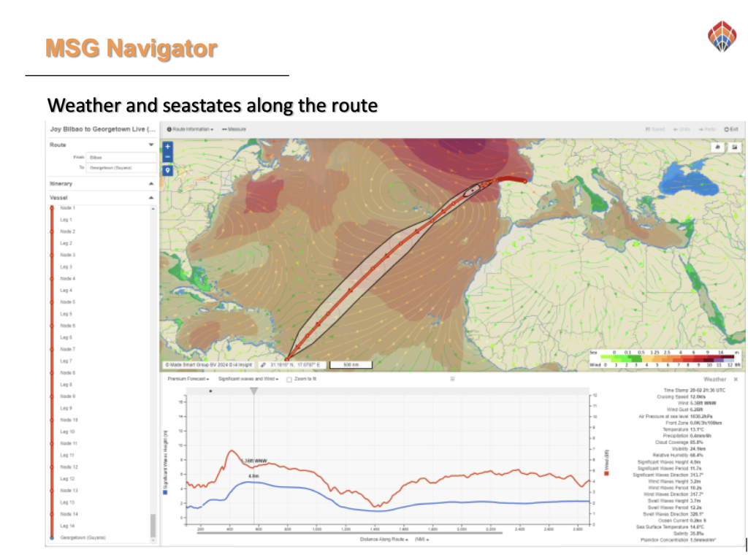Click the route end point at Georgetown on the map
748x560 pixels.
pos(286,359)
